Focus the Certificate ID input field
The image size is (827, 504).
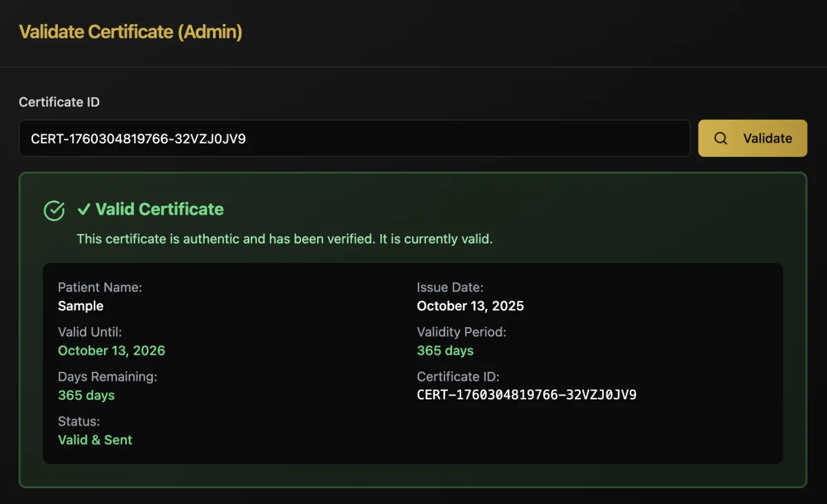[x=354, y=138]
